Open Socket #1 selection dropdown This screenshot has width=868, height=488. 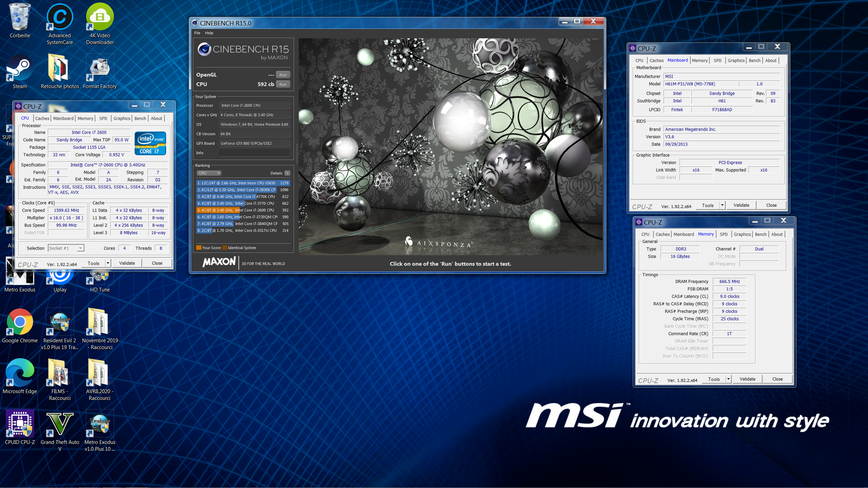click(x=66, y=248)
